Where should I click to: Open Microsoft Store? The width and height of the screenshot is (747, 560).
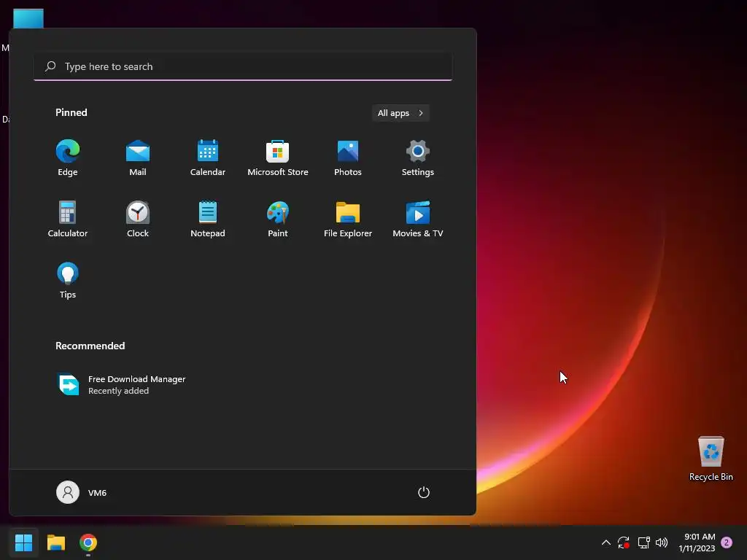pos(278,158)
